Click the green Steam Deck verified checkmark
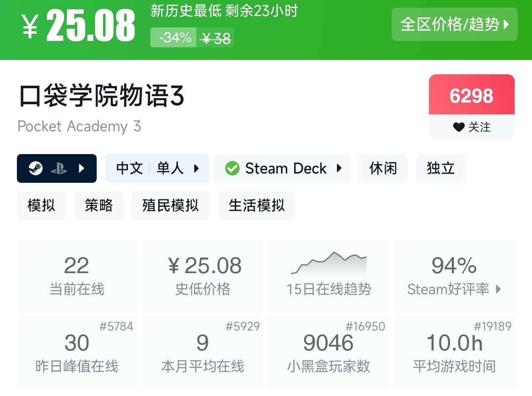The image size is (532, 396). tap(232, 168)
